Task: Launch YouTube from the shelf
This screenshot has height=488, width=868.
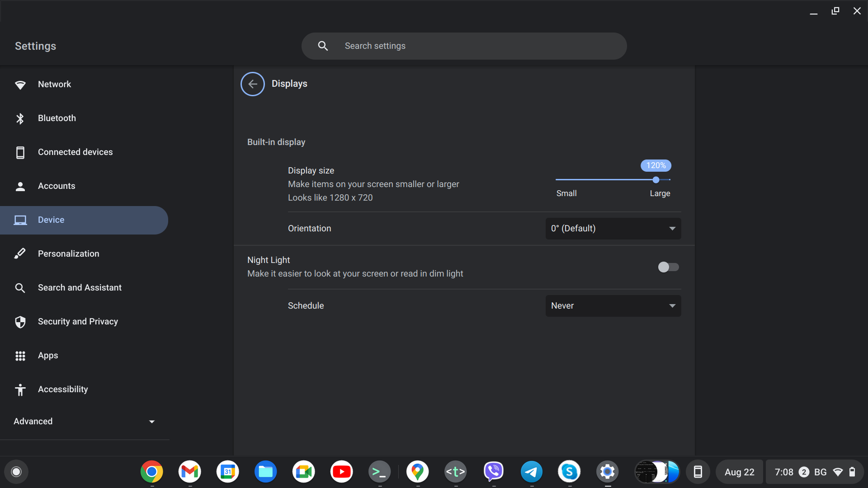Action: [x=341, y=472]
